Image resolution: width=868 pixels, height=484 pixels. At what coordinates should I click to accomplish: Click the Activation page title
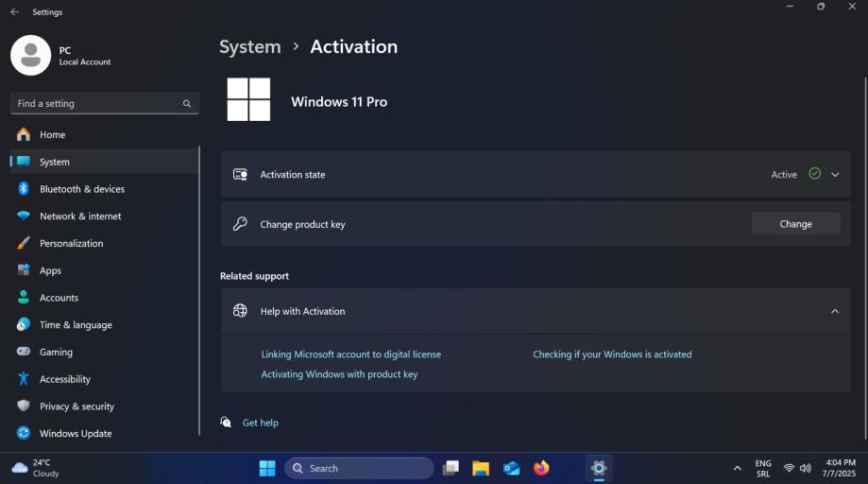(x=354, y=46)
